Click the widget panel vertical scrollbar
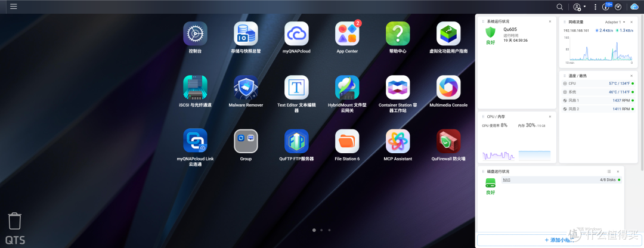The image size is (644, 248). tap(642, 92)
